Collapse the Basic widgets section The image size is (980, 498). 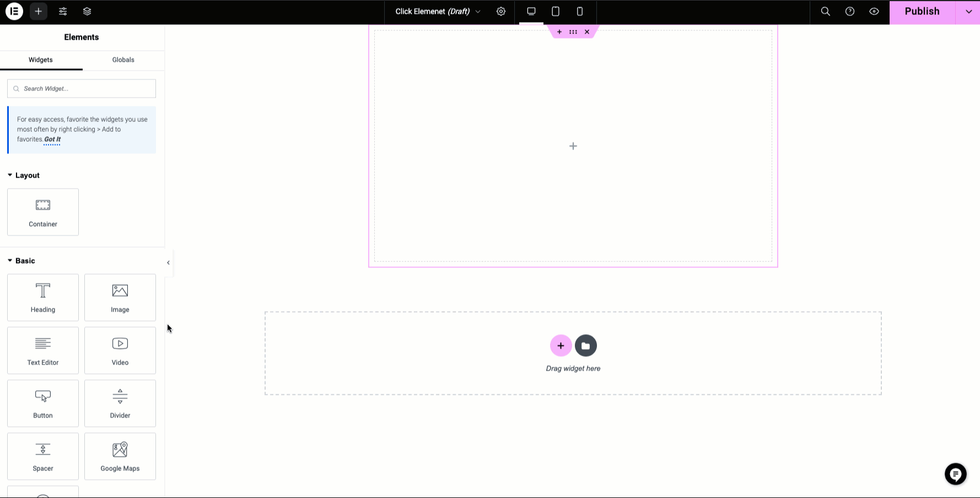(x=9, y=260)
